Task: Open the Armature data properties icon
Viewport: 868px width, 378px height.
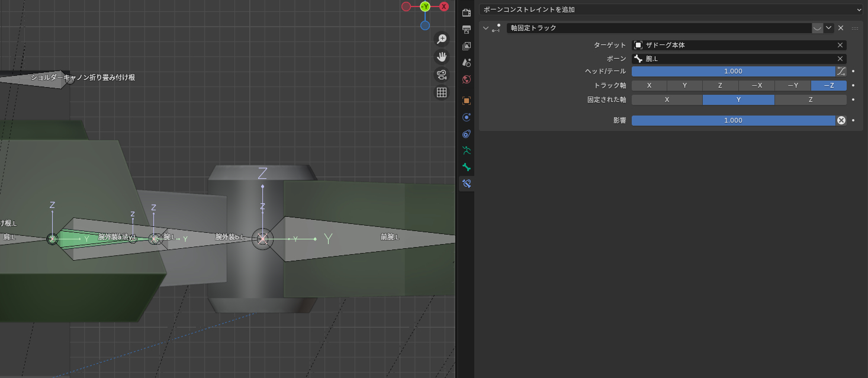Action: coord(467,150)
